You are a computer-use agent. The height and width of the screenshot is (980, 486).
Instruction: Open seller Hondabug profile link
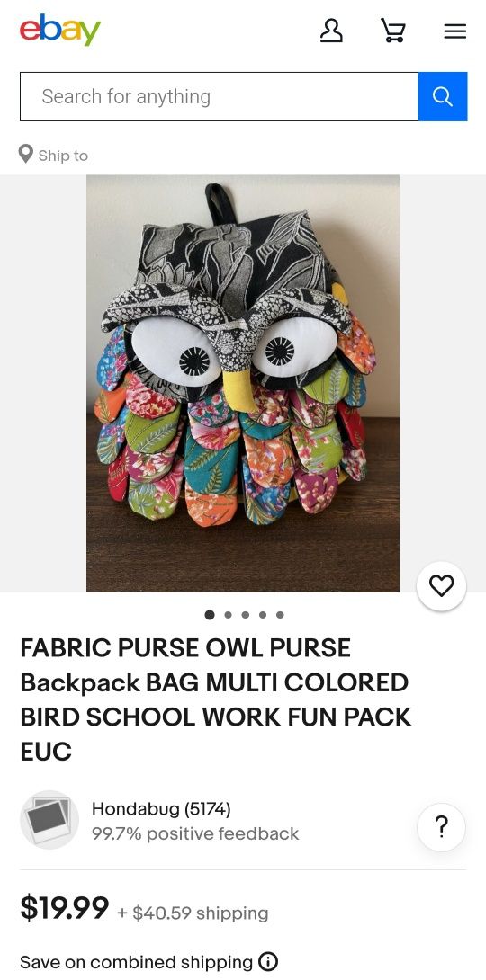click(161, 809)
